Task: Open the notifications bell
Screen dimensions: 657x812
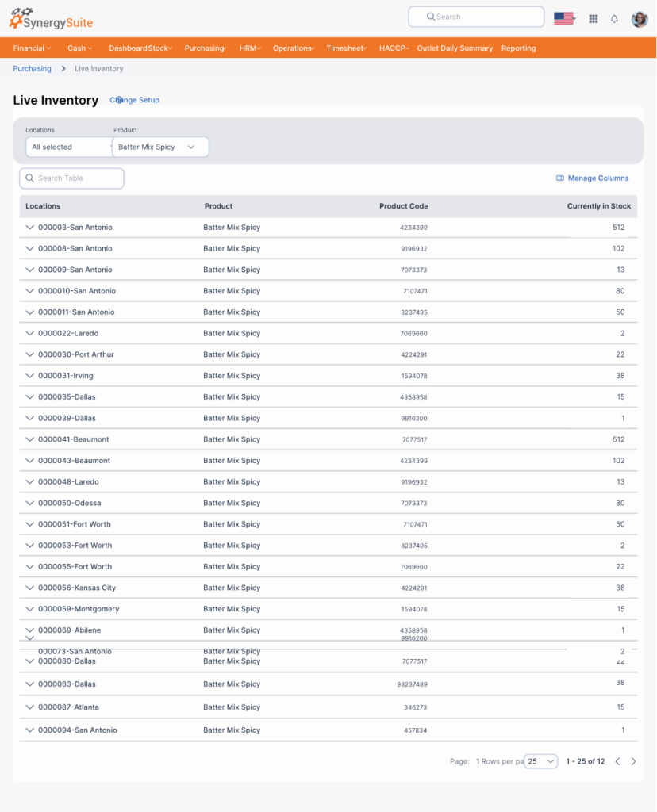Action: 614,19
